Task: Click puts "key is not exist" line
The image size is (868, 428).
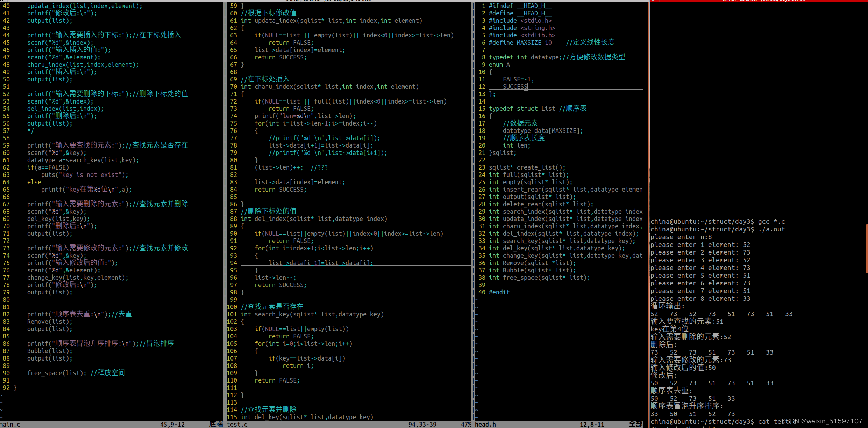Action: [x=85, y=175]
